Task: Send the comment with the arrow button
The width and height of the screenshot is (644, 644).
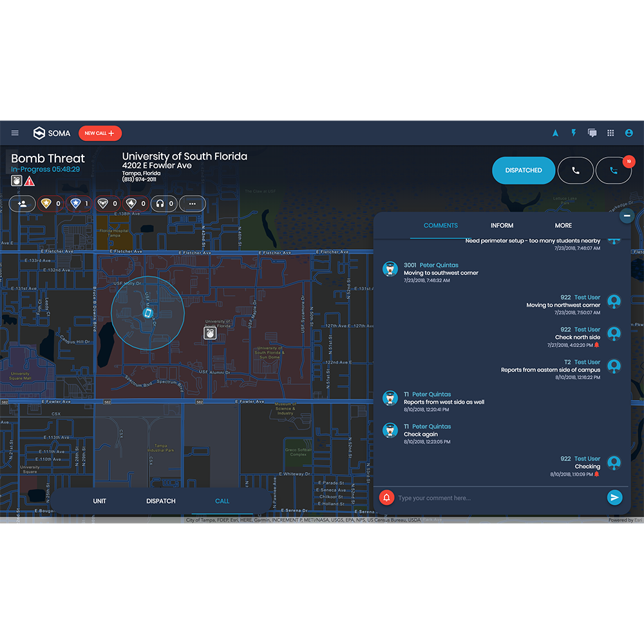Action: 614,498
